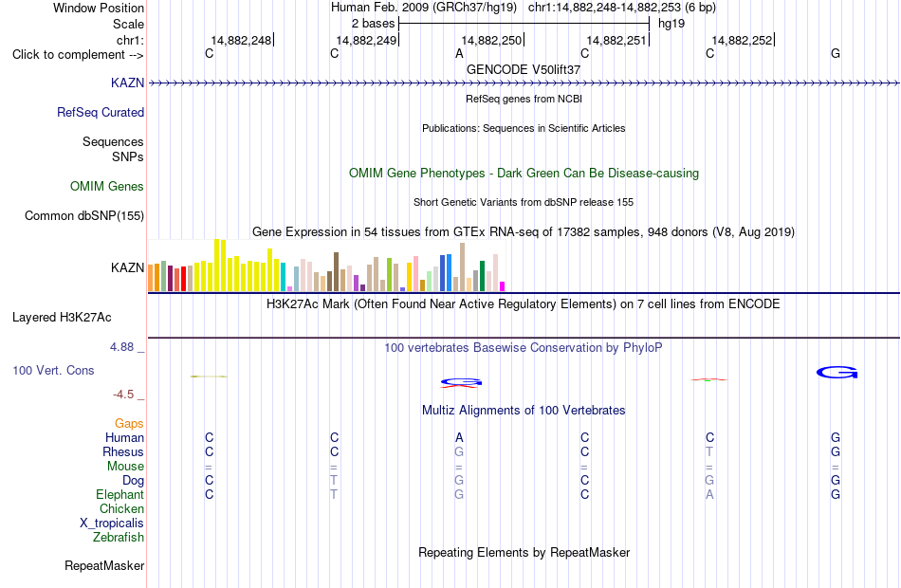
Task: Click the yellow-green PhyloP mark under 14,882,248
Action: tap(209, 377)
